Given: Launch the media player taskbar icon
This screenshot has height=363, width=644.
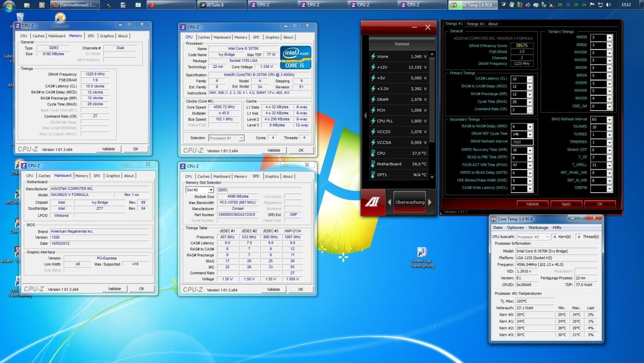Looking at the screenshot, I should click(x=42, y=5).
